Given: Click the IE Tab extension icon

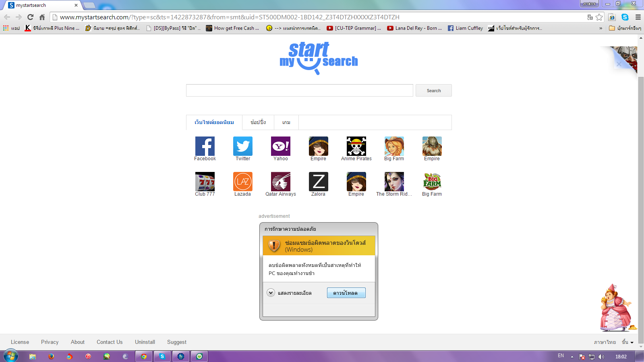Looking at the screenshot, I should [x=612, y=17].
